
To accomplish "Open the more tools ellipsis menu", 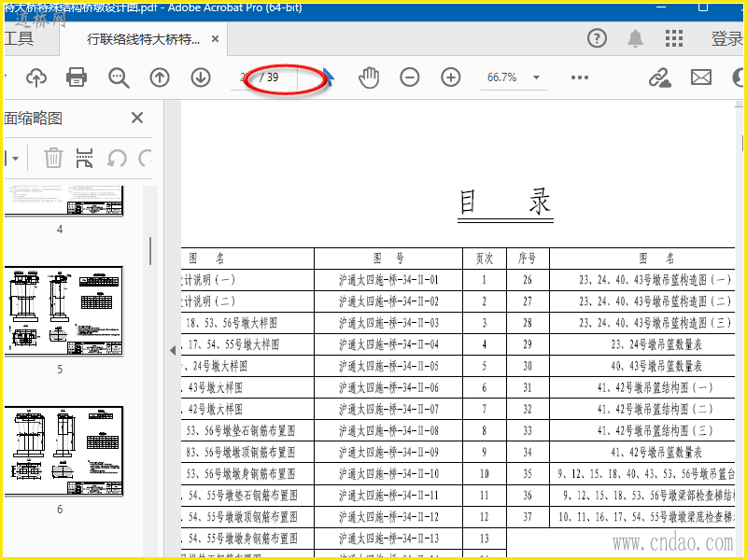I will point(580,77).
